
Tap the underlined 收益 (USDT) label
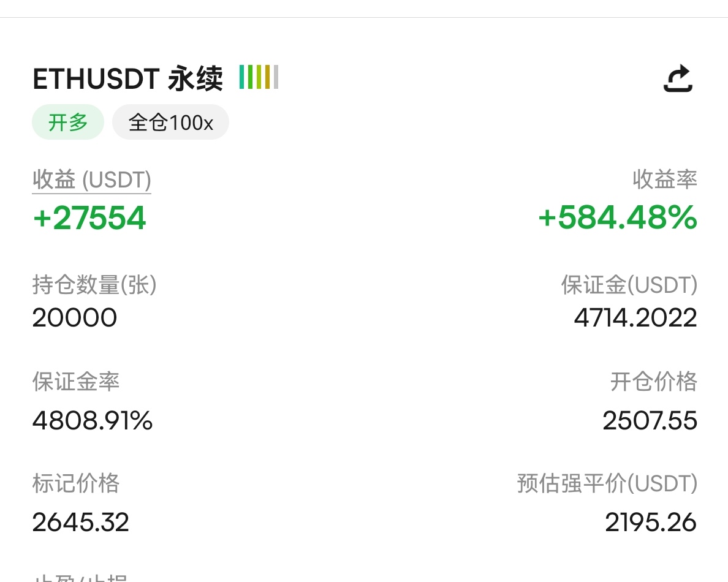pyautogui.click(x=91, y=180)
